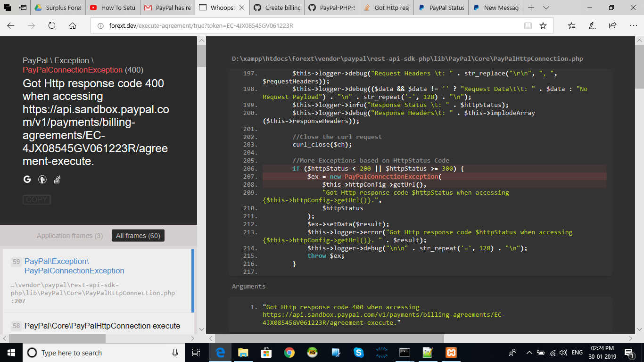The width and height of the screenshot is (644, 362).
Task: Open the People icon in system tray
Action: [512, 353]
